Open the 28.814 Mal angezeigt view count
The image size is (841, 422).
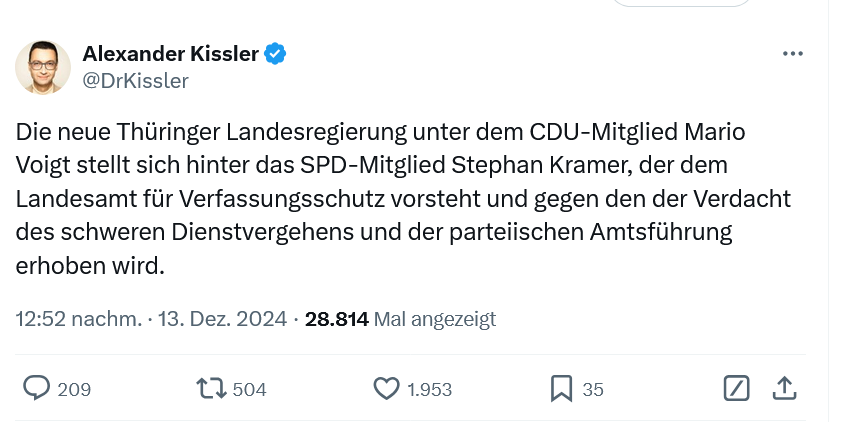(400, 319)
